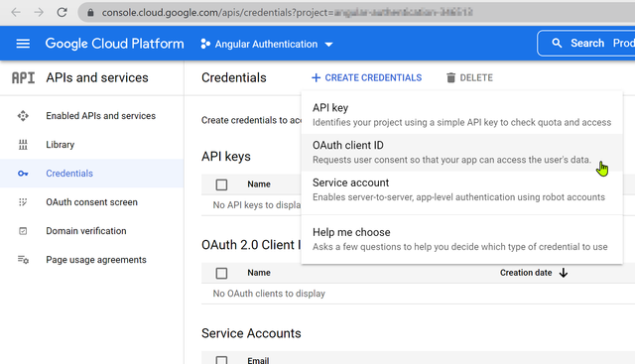The width and height of the screenshot is (635, 364).
Task: Open the Library sidebar item
Action: [x=91, y=145]
